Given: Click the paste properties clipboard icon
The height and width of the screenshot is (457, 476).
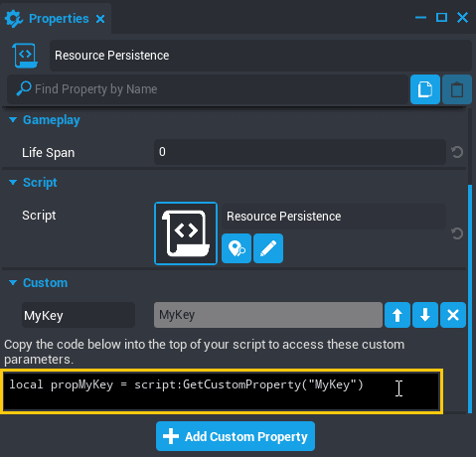Looking at the screenshot, I should (x=457, y=89).
